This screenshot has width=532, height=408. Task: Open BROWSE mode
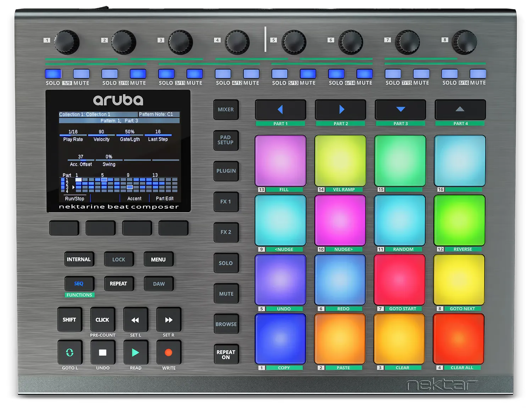pos(226,324)
